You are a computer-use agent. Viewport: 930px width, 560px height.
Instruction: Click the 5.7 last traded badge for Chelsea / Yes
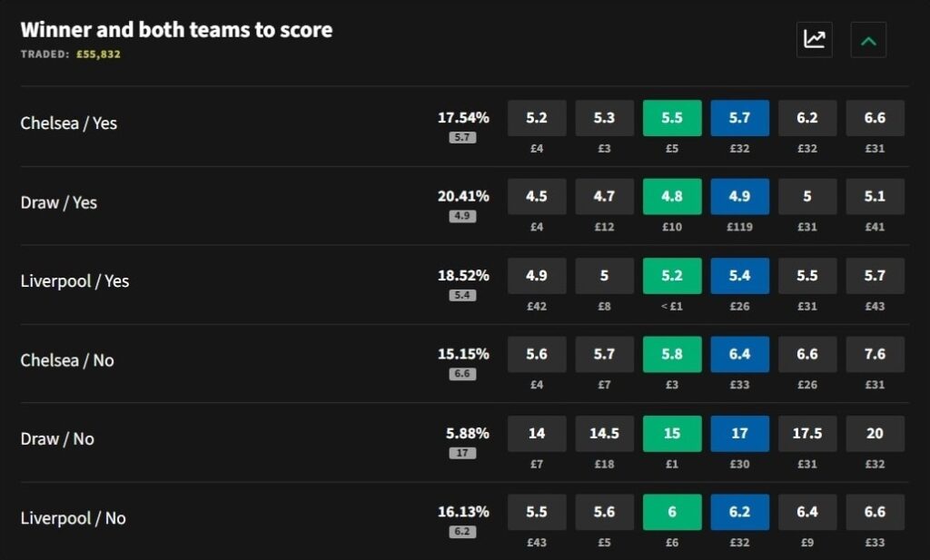pos(464,138)
